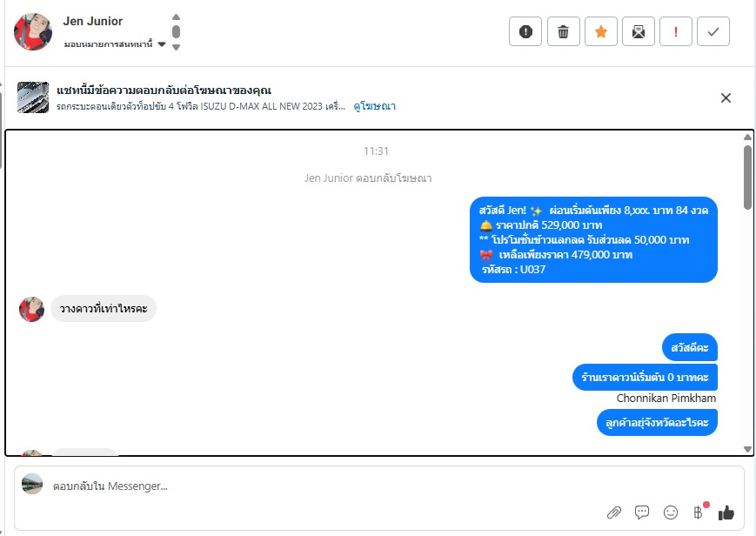Screen dimensions: 756x536
Task: Click the small down arrow beside Jen Junior's name
Action: 176,47
